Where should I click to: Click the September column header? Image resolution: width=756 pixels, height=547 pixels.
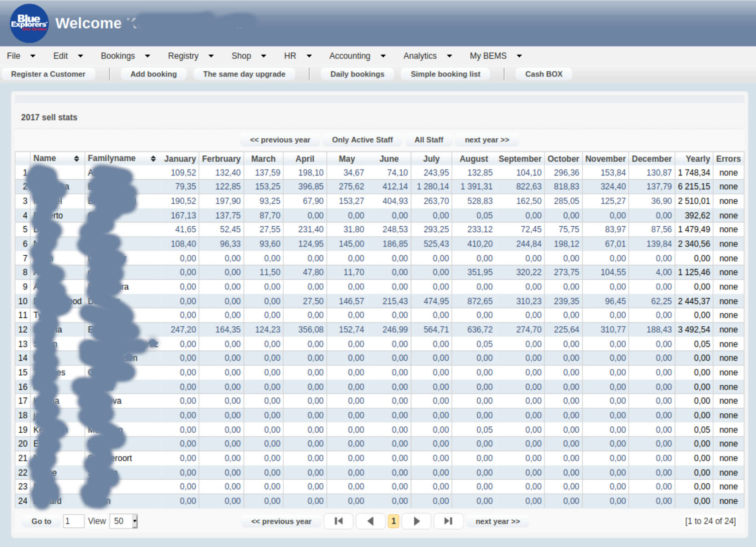click(x=520, y=159)
